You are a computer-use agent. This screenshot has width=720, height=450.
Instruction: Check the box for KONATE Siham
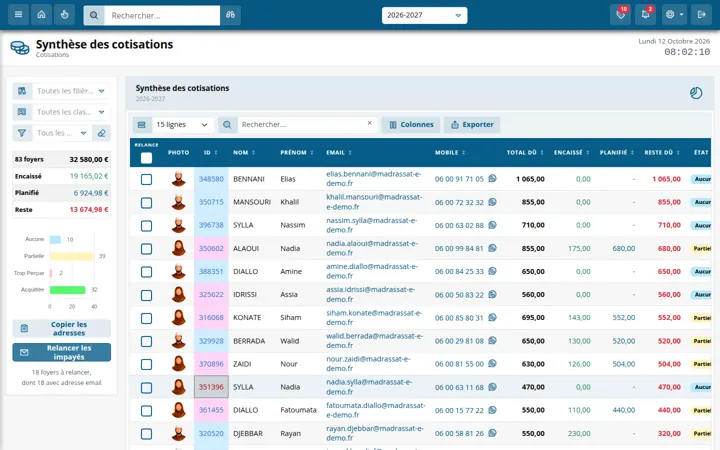[146, 318]
